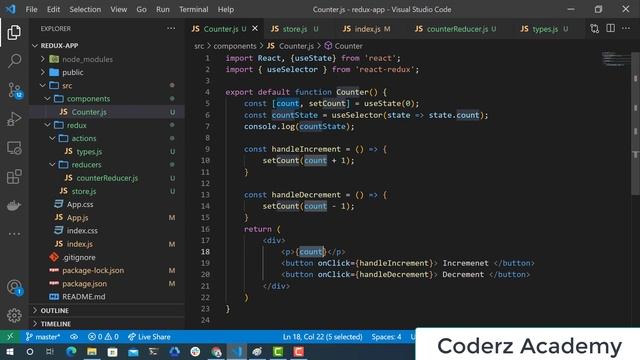Open the View menu
Viewport: 640px width, 360px height.
118,9
